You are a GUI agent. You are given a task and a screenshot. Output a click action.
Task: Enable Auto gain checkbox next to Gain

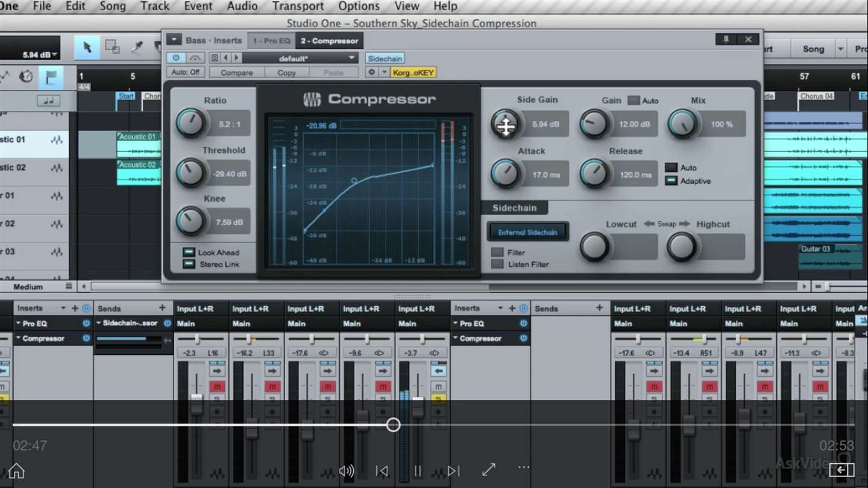[634, 101]
